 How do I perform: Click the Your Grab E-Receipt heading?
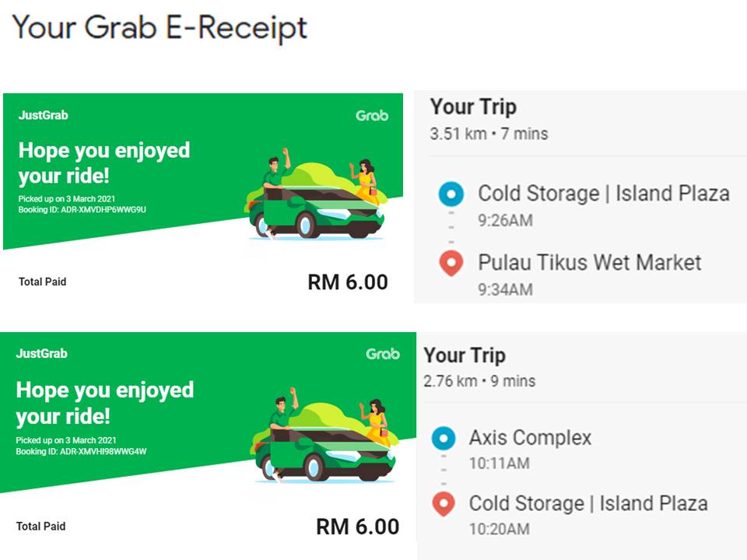point(160,28)
